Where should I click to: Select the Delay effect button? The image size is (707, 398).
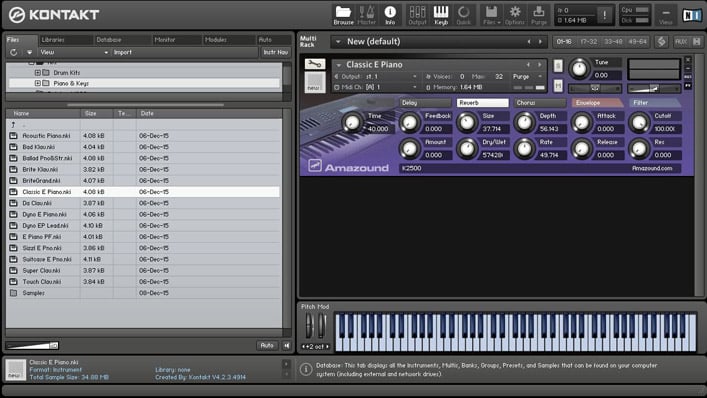point(425,103)
